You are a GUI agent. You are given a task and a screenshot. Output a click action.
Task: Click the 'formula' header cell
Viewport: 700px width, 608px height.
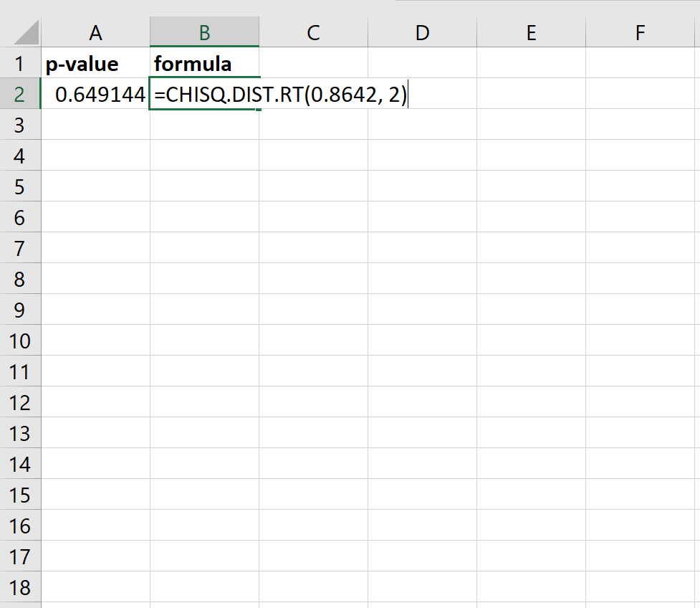204,63
